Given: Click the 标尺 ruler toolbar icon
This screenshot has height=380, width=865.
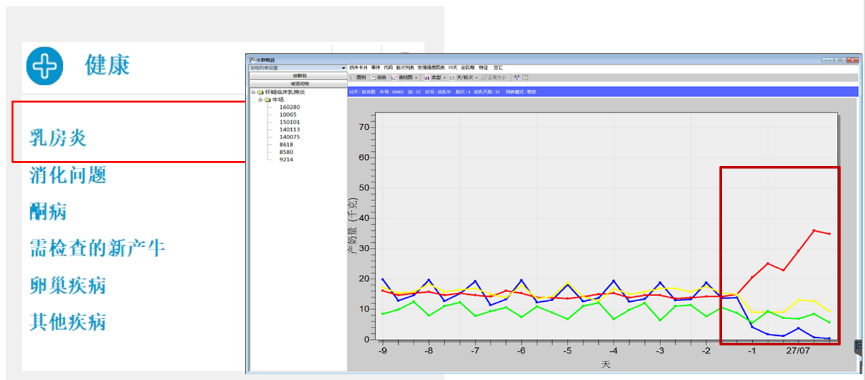Looking at the screenshot, I should 373,78.
